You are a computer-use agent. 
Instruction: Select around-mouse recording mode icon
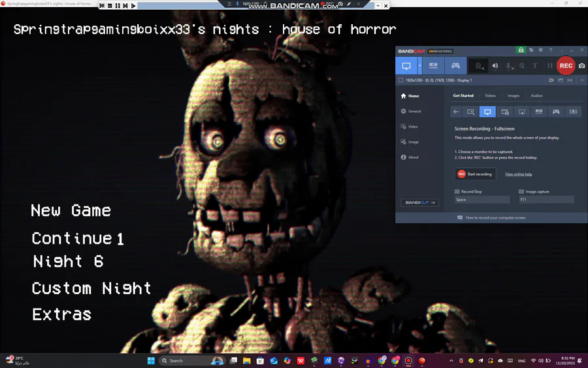(x=521, y=112)
